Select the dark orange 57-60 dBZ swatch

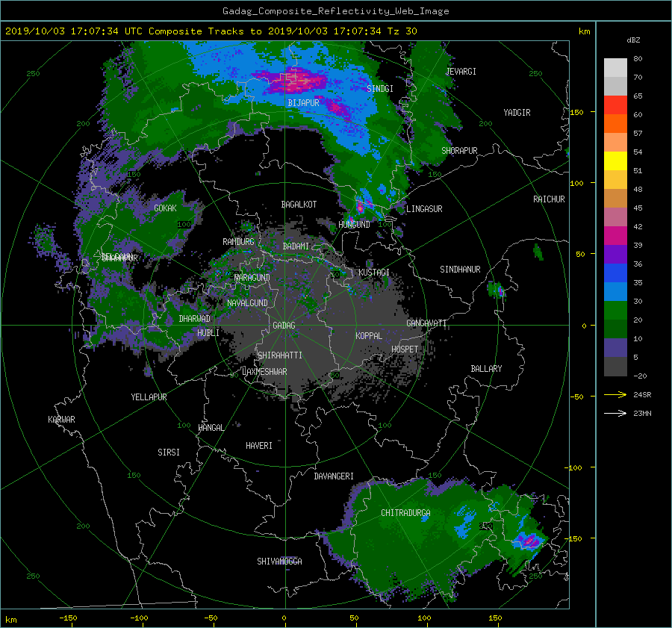(x=615, y=123)
